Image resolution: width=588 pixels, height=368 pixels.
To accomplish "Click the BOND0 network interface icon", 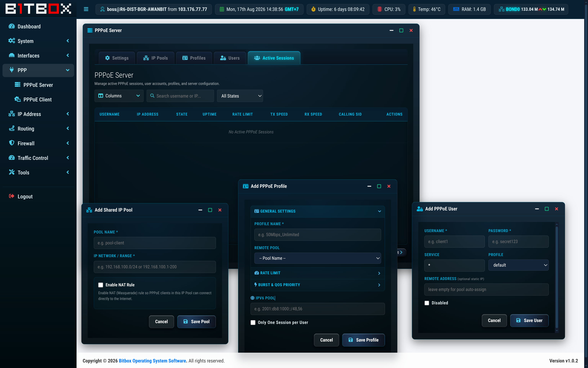I will point(501,9).
